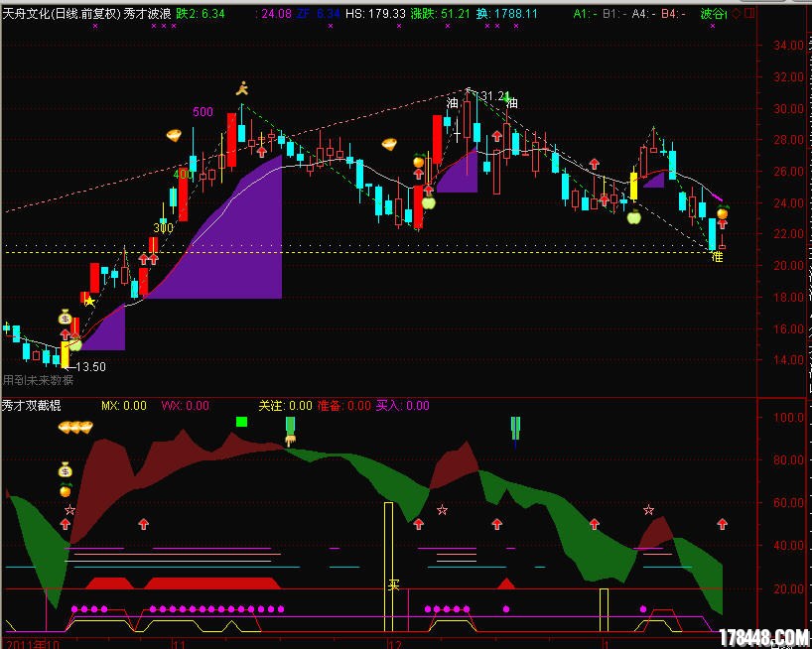Click the bright green square in indicator panel
Screen dimensions: 812x649
pos(241,422)
